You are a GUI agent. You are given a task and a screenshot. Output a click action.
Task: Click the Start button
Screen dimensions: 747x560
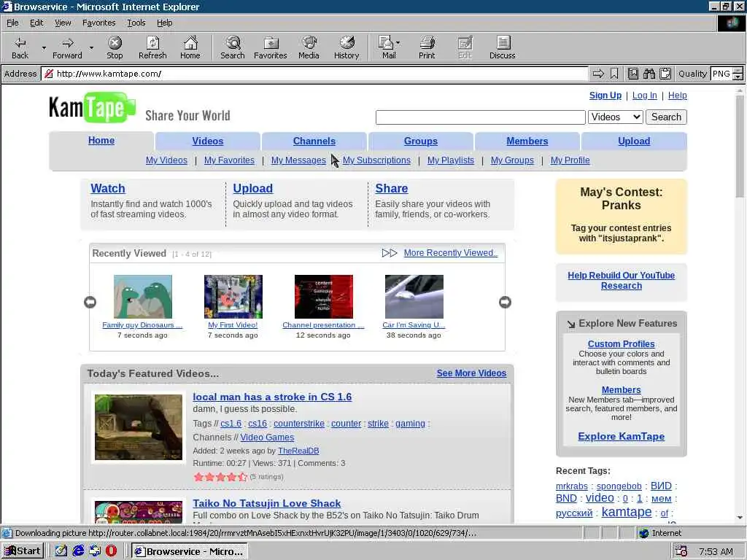click(23, 551)
